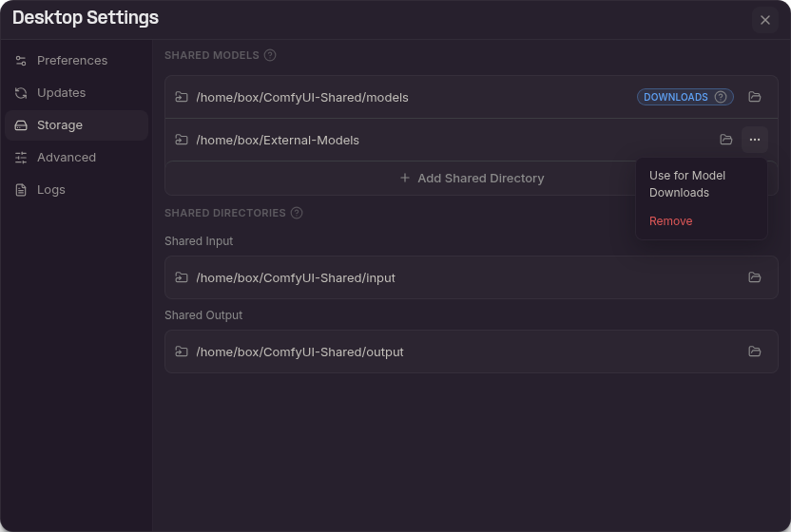Viewport: 791px width, 532px height.
Task: Click the DOWNLOADS badge label
Action: 675,97
